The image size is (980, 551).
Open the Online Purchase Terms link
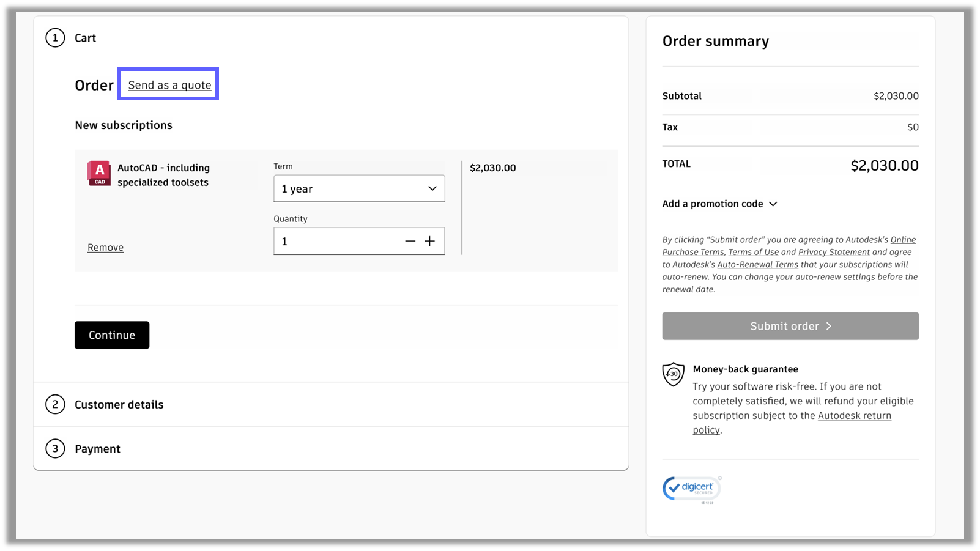pyautogui.click(x=903, y=240)
